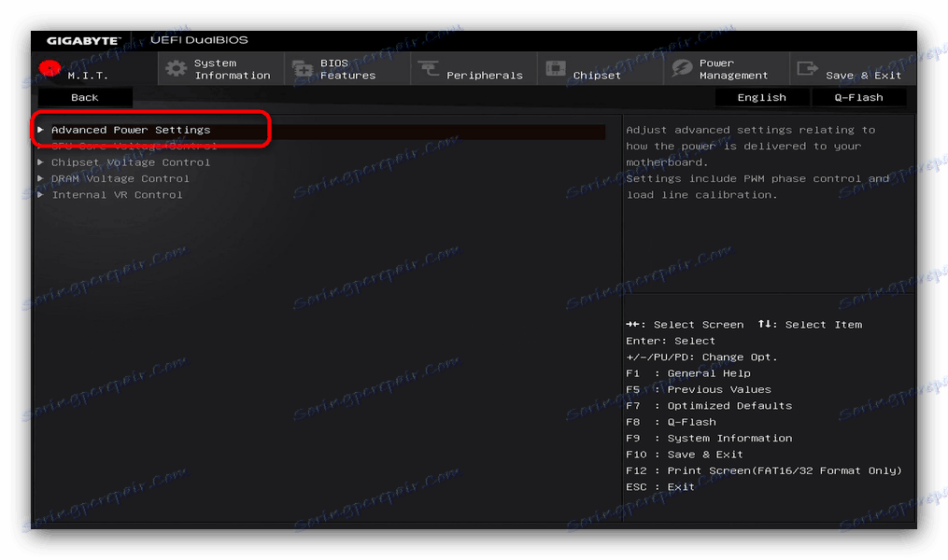948x560 pixels.
Task: Launch Q-Flash utility button
Action: (858, 97)
